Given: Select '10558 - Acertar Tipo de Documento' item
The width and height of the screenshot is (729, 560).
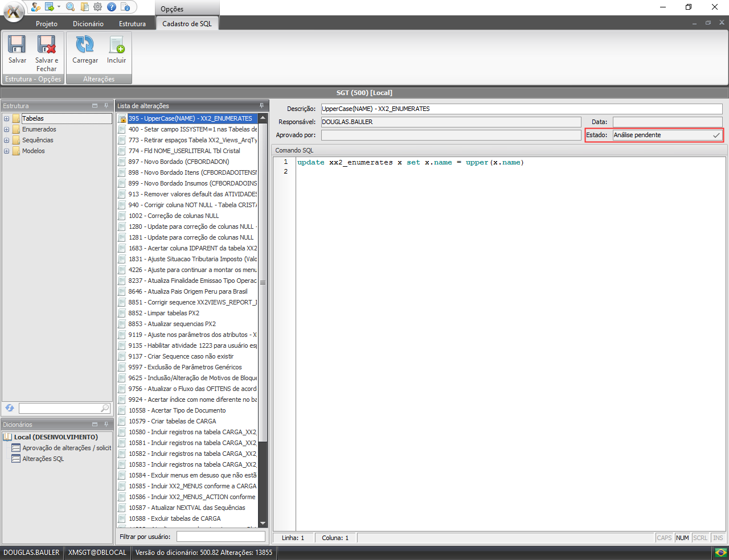Looking at the screenshot, I should click(187, 410).
